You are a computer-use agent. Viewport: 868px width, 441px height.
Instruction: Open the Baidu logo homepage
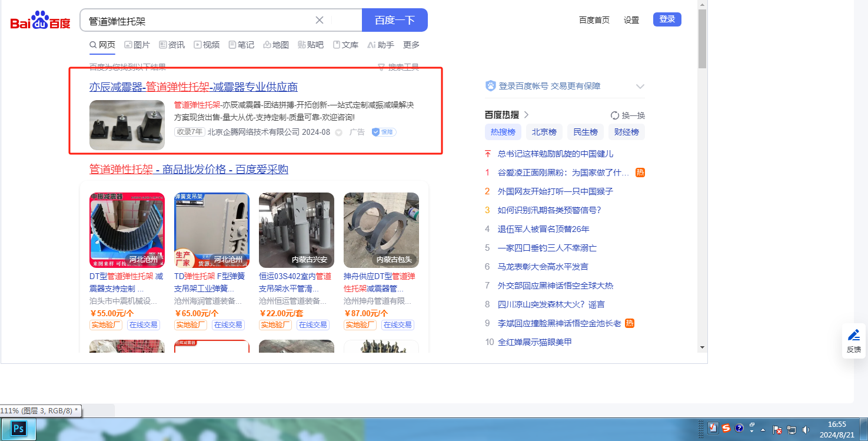point(40,21)
